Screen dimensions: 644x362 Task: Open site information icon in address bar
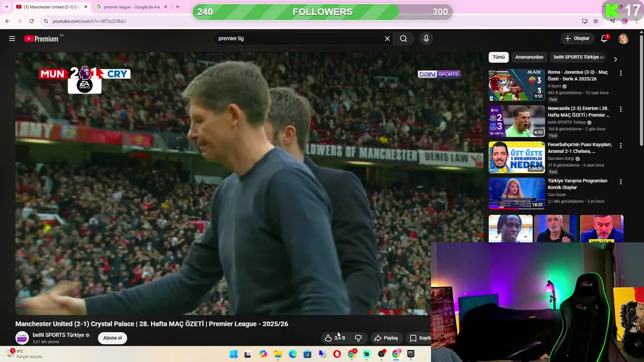[46, 21]
